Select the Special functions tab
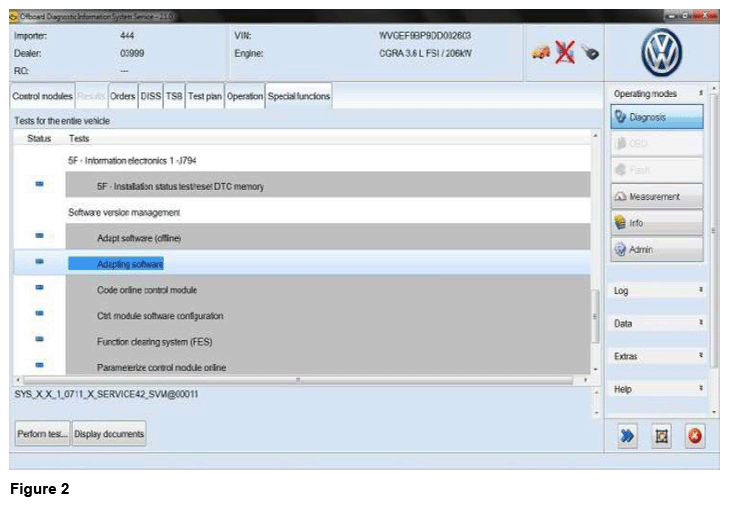Screen dimensions: 729x506 pyautogui.click(x=299, y=96)
